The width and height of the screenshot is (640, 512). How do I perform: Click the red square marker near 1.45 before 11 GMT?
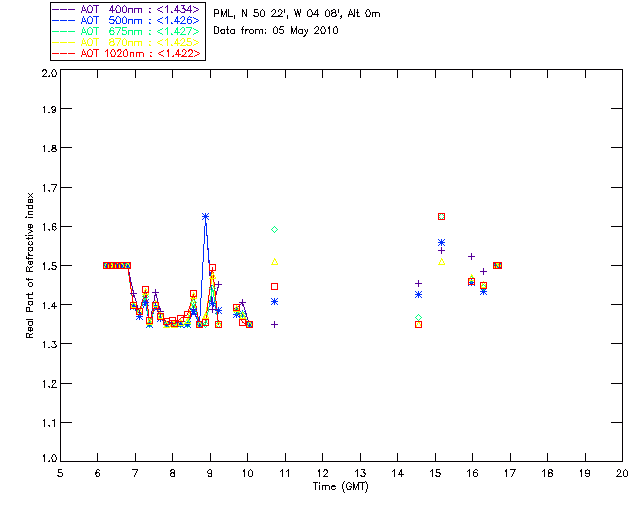point(274,287)
